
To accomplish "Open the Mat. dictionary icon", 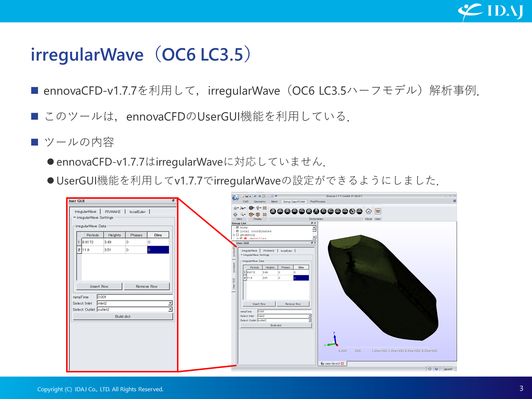I will 294,211.
